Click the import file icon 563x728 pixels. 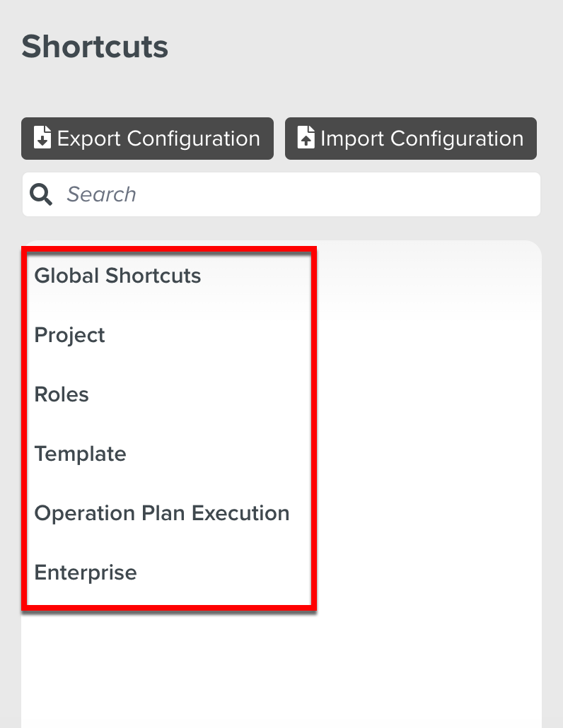coord(306,138)
